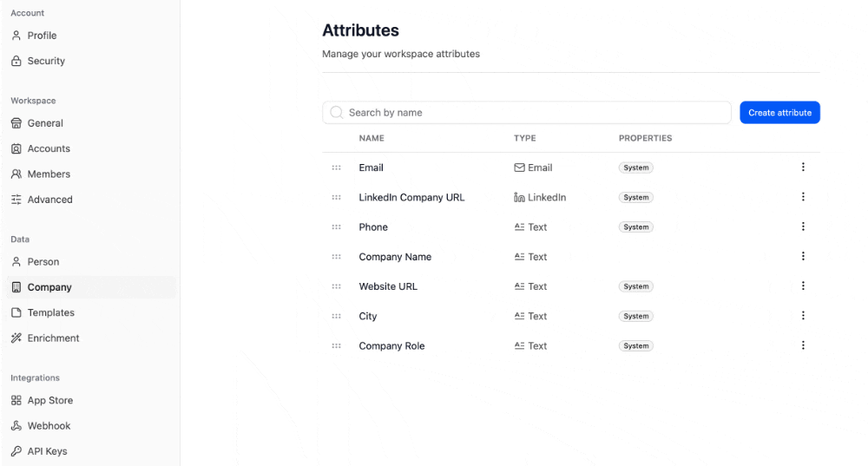This screenshot has height=466, width=868.
Task: Click System badge in Website URL row
Action: (636, 286)
